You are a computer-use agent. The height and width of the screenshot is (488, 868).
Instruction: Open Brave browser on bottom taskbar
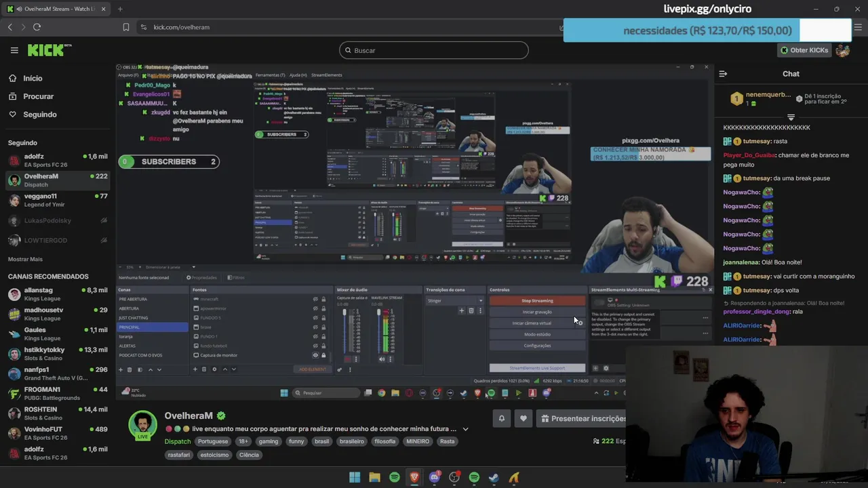click(414, 477)
